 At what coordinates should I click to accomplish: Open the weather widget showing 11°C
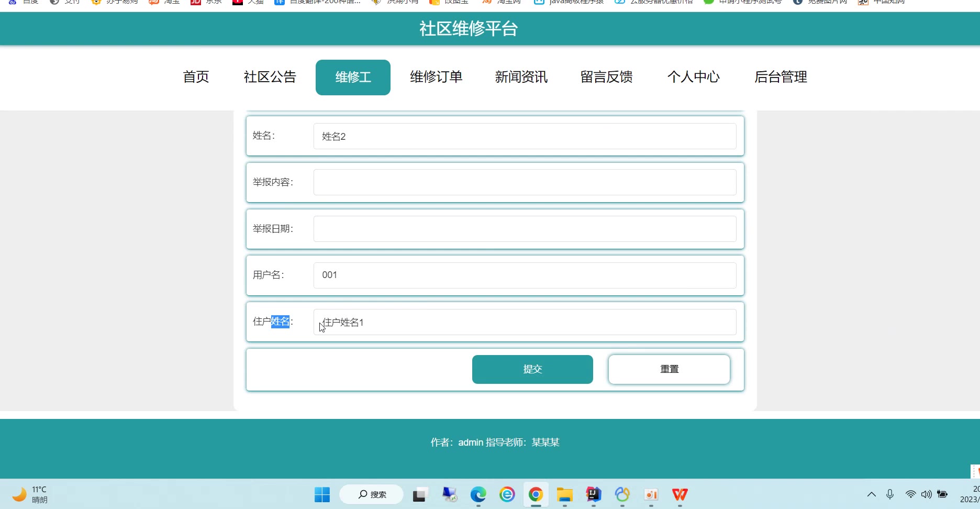click(30, 494)
